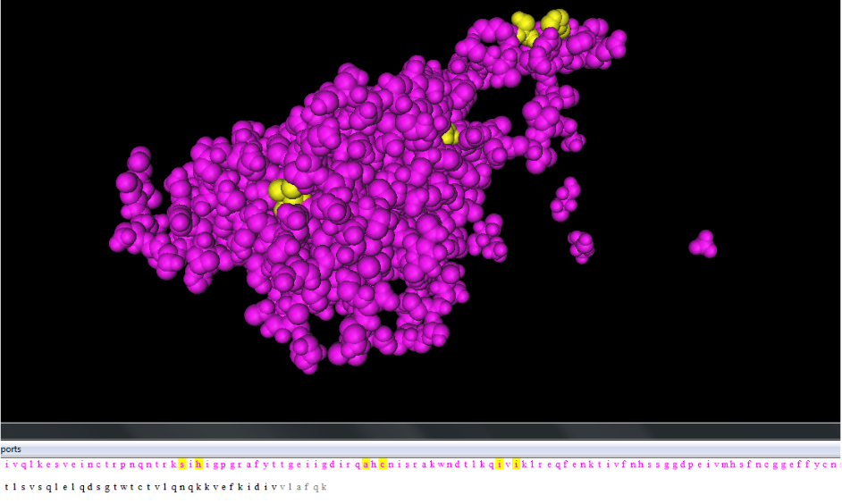The width and height of the screenshot is (842, 504).
Task: Click the first 't' starting the black sequence line
Action: (6, 487)
